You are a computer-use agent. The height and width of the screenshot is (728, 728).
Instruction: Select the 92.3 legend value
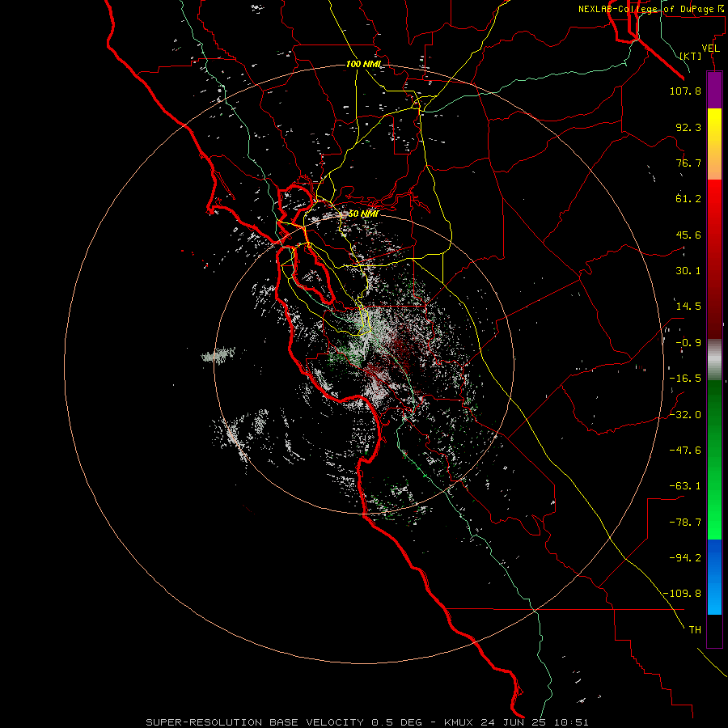[x=688, y=127]
